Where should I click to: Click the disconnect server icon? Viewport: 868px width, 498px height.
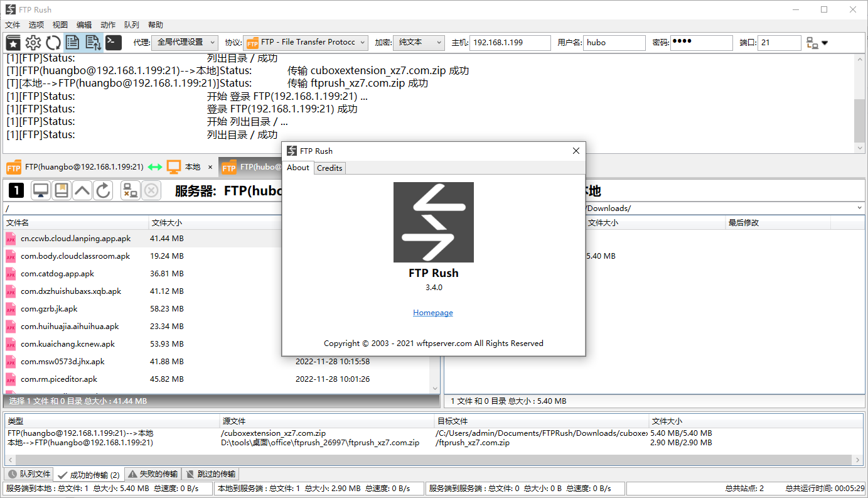[x=131, y=190]
